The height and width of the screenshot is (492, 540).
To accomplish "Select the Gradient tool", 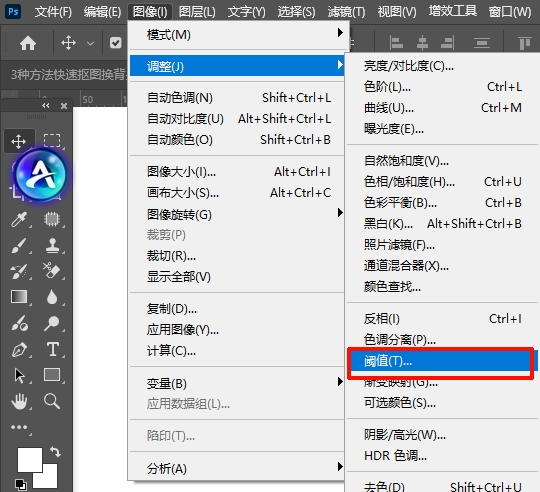I will coord(19,296).
